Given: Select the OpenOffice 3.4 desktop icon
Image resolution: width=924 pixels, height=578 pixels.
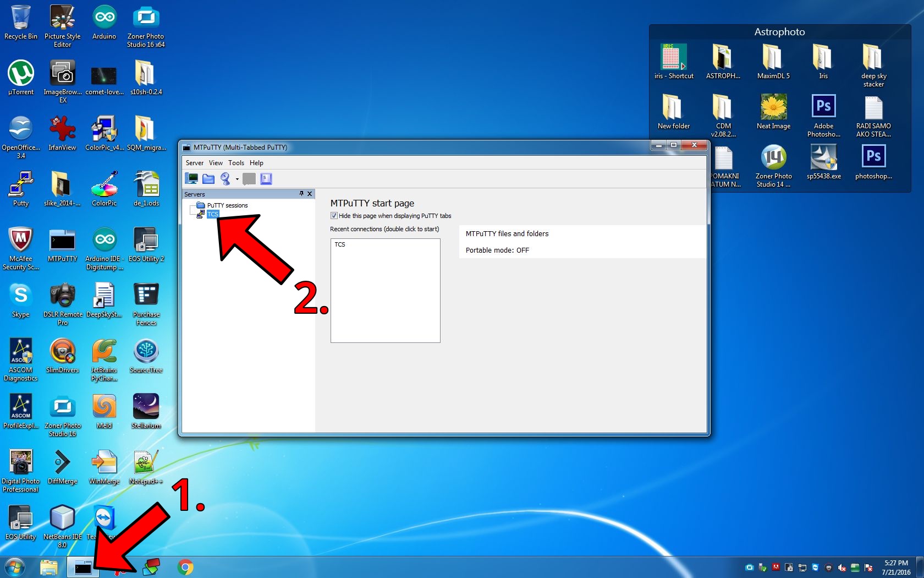Looking at the screenshot, I should point(21,137).
